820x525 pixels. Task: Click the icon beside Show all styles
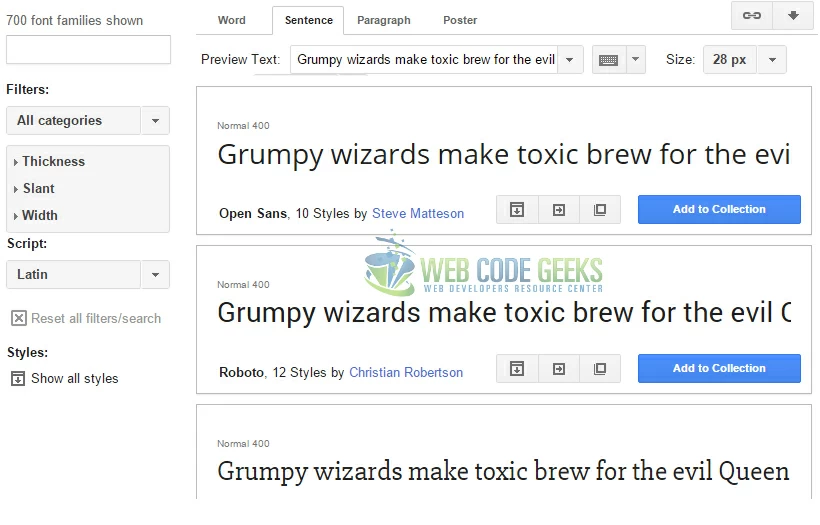tap(18, 379)
